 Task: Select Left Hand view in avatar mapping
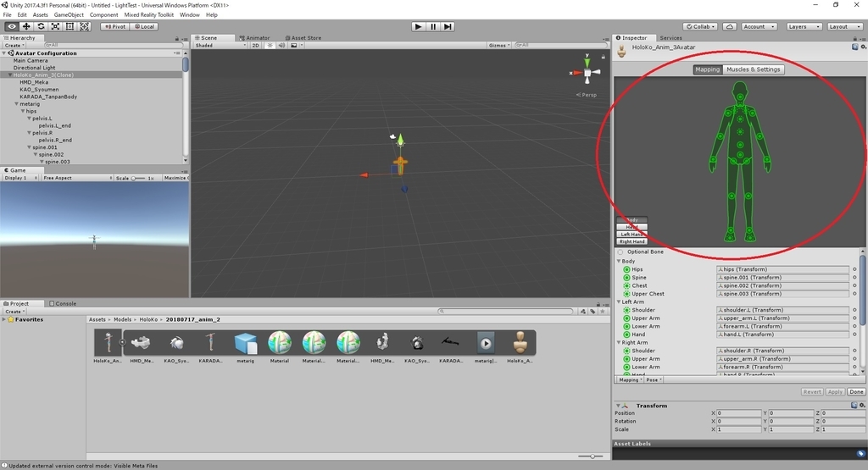click(x=632, y=234)
